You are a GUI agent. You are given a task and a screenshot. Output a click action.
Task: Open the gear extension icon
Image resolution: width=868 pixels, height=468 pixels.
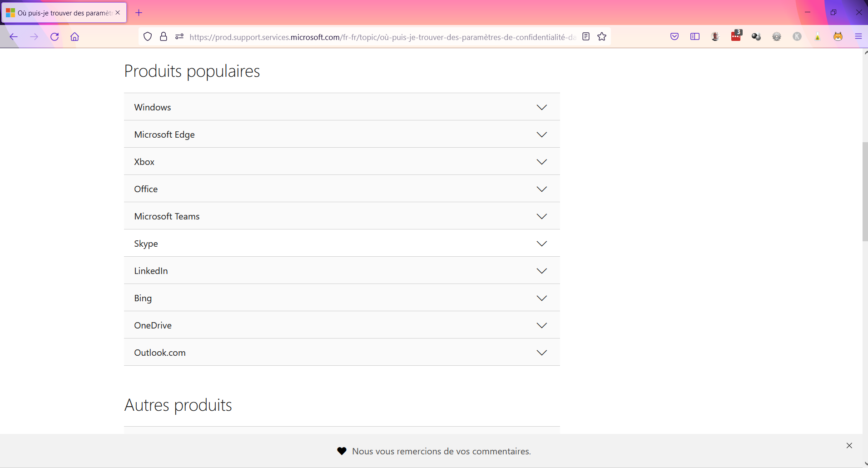coord(777,37)
